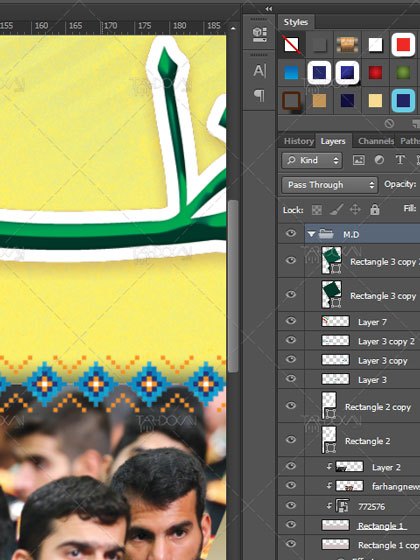Click the Opacity label

400,184
